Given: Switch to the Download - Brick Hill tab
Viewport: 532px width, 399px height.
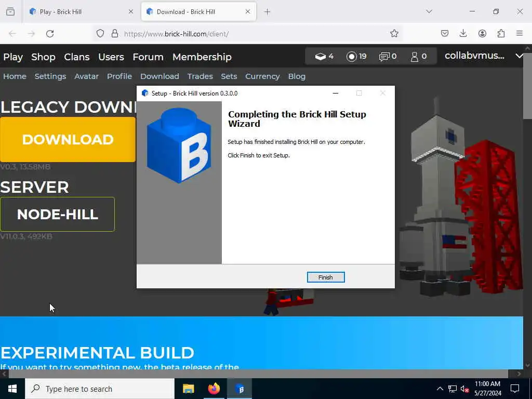Looking at the screenshot, I should point(198,11).
